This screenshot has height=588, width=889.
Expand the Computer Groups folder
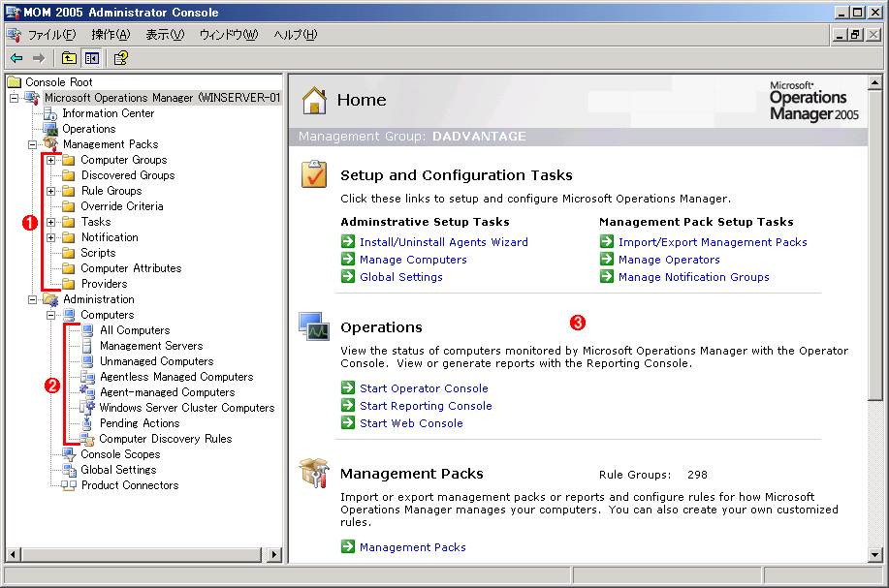click(50, 160)
